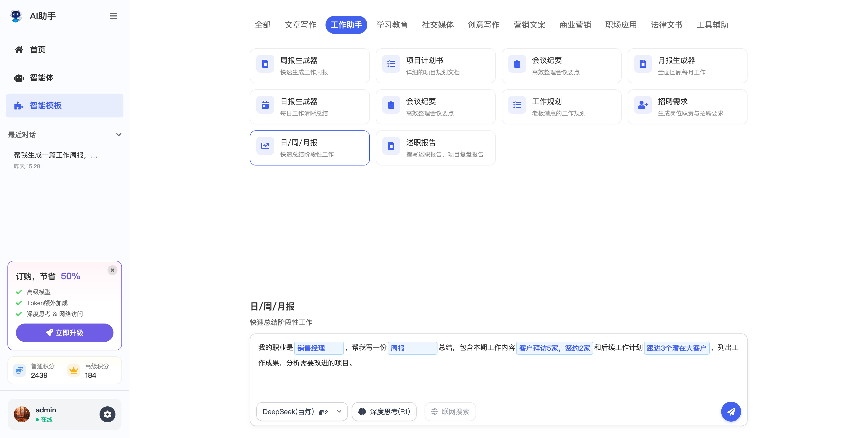Click the admin avatar picture
Screen dimensions: 868x438
pos(22,414)
